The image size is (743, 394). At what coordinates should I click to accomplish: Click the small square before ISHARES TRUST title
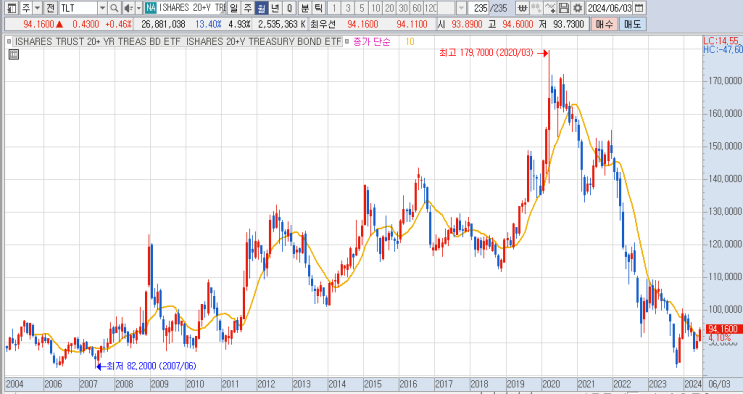pyautogui.click(x=9, y=42)
